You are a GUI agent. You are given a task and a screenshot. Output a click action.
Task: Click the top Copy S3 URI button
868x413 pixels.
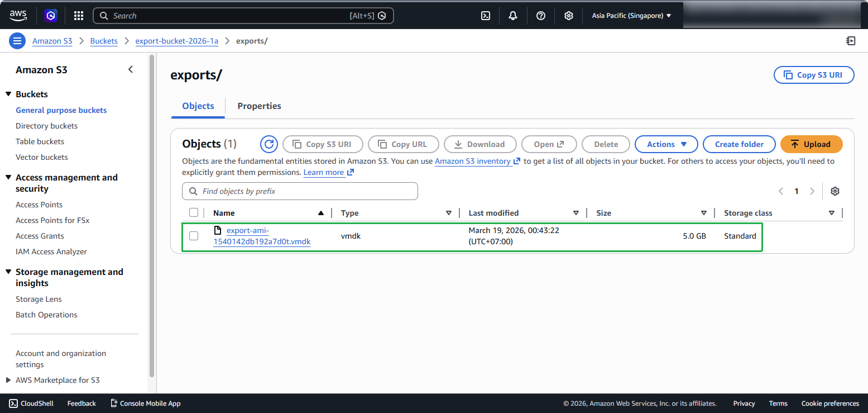[814, 75]
